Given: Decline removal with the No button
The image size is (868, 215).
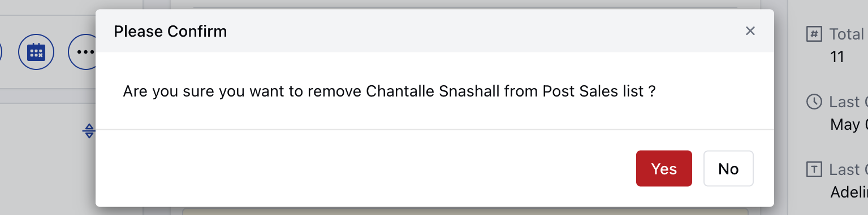Looking at the screenshot, I should (x=728, y=168).
